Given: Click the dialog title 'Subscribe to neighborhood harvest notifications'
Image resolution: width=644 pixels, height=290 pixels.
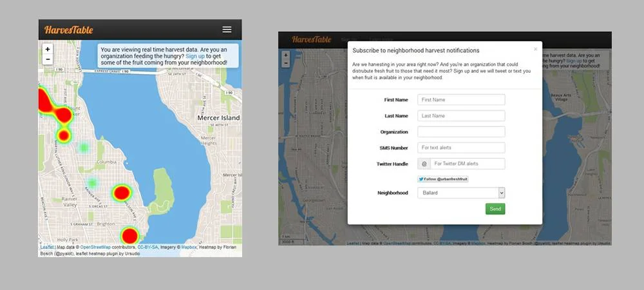Looking at the screenshot, I should click(x=415, y=50).
